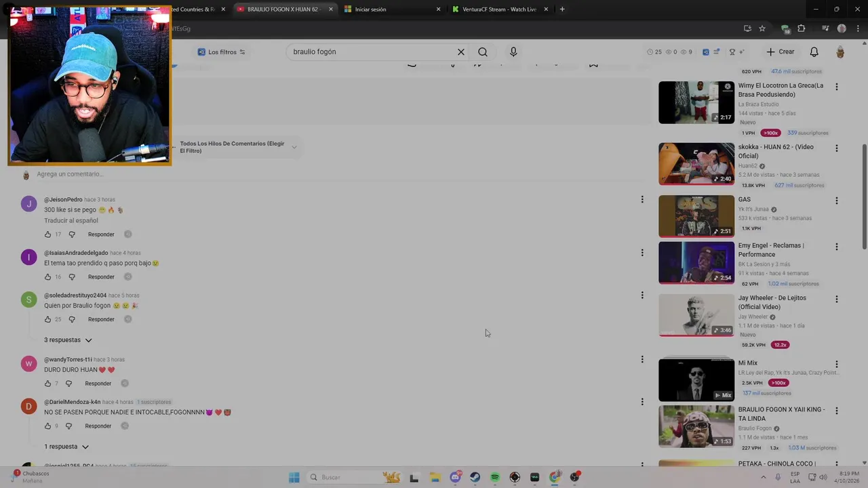Open options for Jay Wheeler video

click(836, 299)
